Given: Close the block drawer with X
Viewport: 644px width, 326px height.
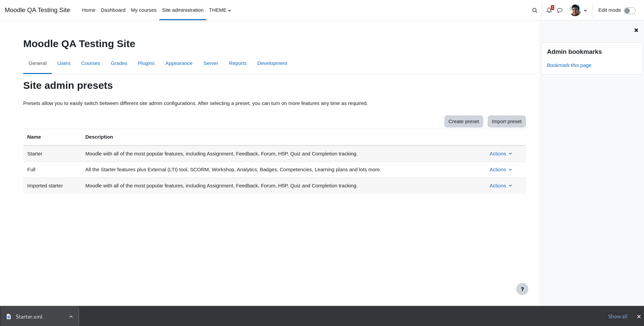Looking at the screenshot, I should point(636,30).
